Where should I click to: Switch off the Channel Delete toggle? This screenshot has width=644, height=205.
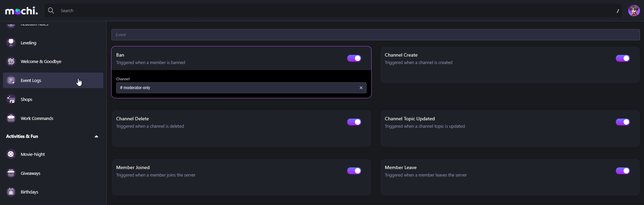[354, 122]
